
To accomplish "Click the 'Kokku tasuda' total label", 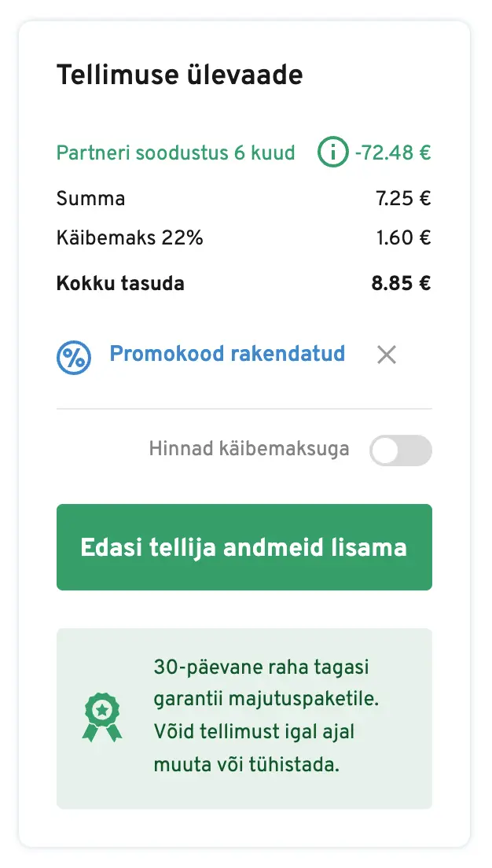I will [x=120, y=283].
